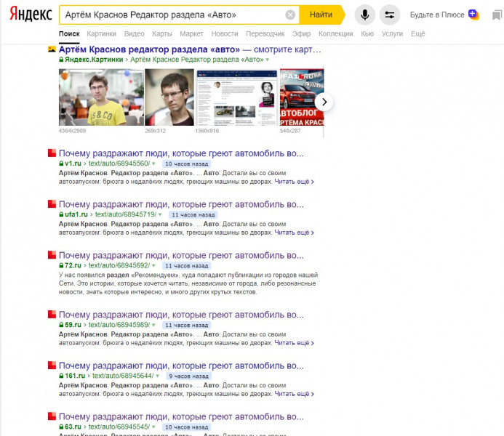Open the red car Автоблог thumbnail
This screenshot has height=436, width=504.
[x=302, y=97]
